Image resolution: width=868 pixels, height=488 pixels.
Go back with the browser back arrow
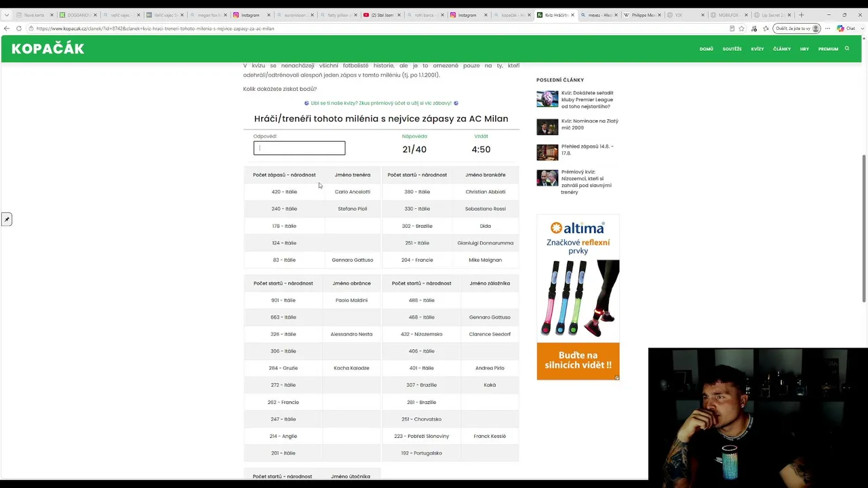coord(6,28)
